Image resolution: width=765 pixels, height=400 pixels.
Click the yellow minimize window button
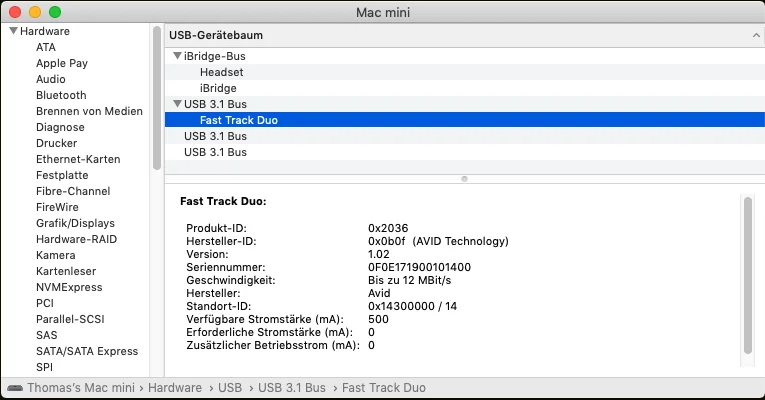(x=35, y=12)
